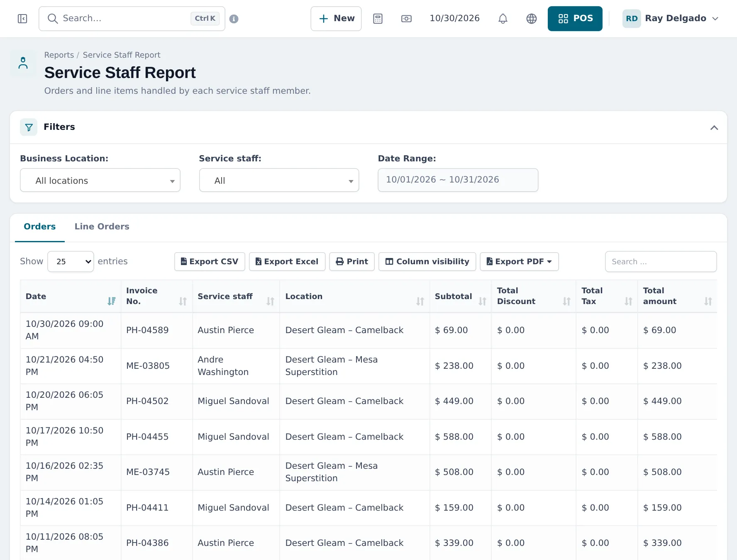Sort by Total Discount column
Viewport: 737px width, 560px height.
534,296
